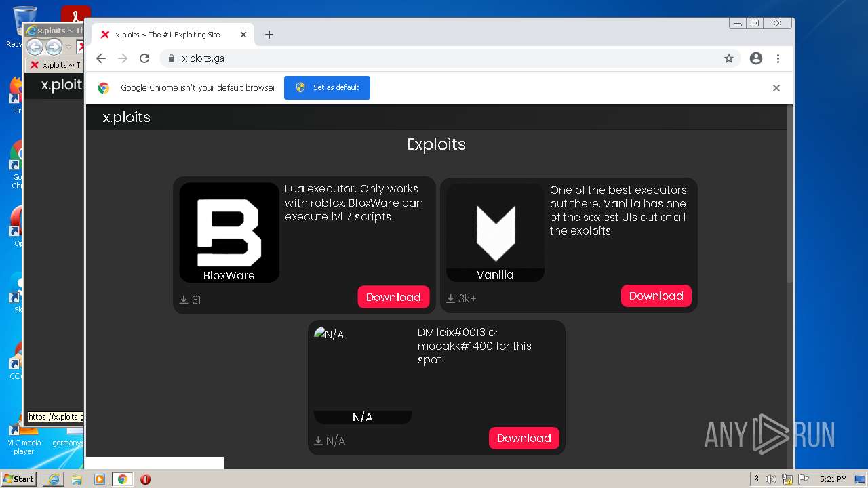Open File Explorer from the taskbar
The image size is (868, 488).
77,479
